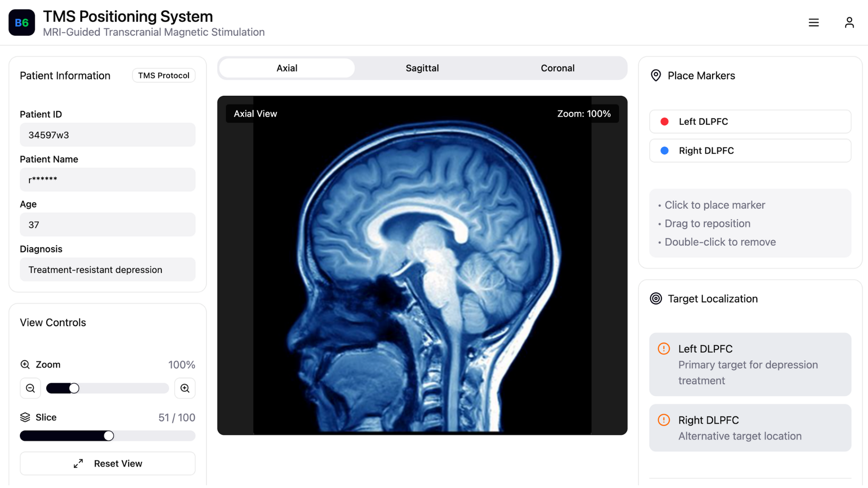The width and height of the screenshot is (868, 488).
Task: Switch to the Coronal view tab
Action: 557,68
